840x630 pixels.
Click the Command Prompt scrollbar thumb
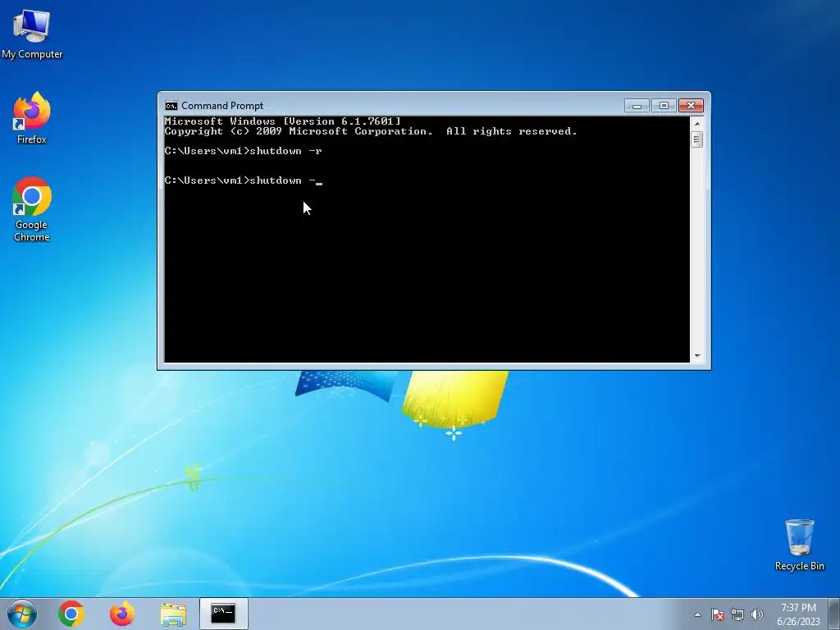coord(697,139)
